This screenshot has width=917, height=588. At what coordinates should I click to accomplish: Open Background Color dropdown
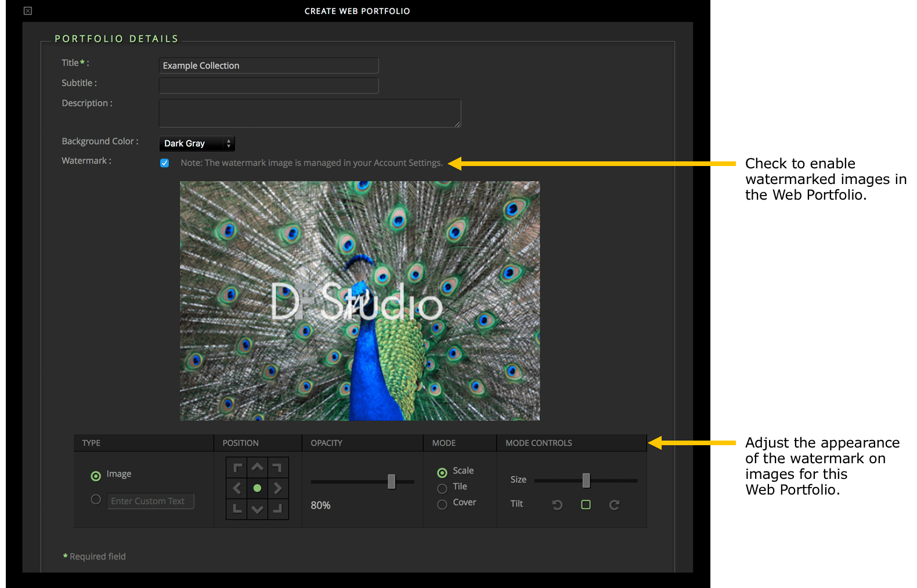pos(197,143)
